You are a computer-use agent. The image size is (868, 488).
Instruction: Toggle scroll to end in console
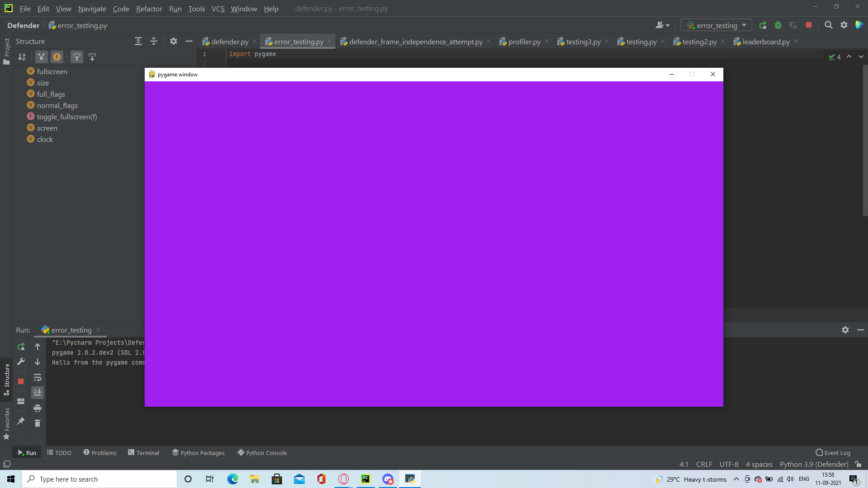(x=38, y=392)
